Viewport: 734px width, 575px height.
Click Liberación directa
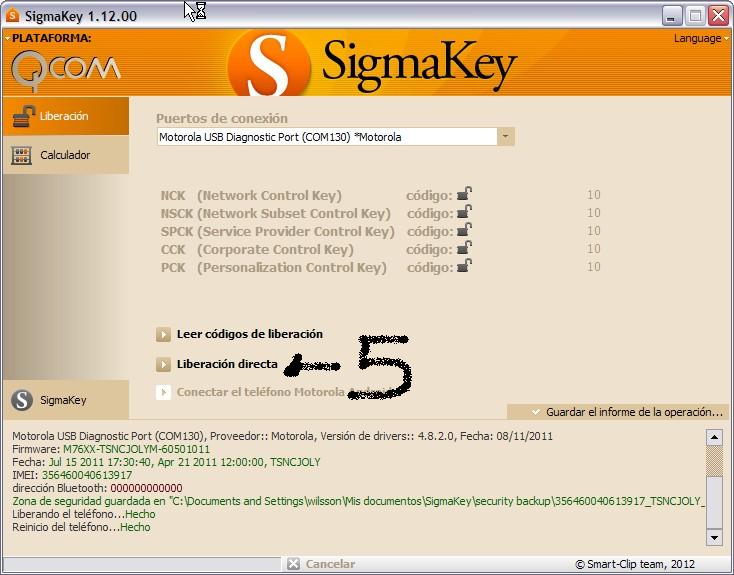pos(227,364)
